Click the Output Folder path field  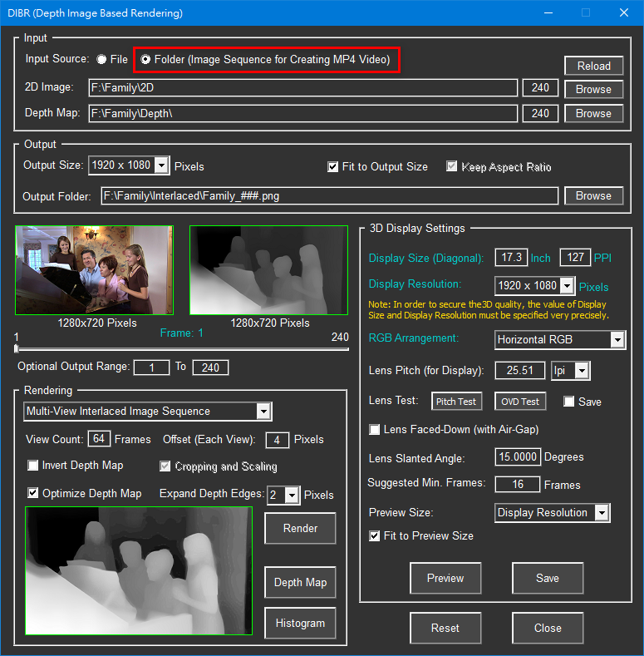pyautogui.click(x=330, y=195)
